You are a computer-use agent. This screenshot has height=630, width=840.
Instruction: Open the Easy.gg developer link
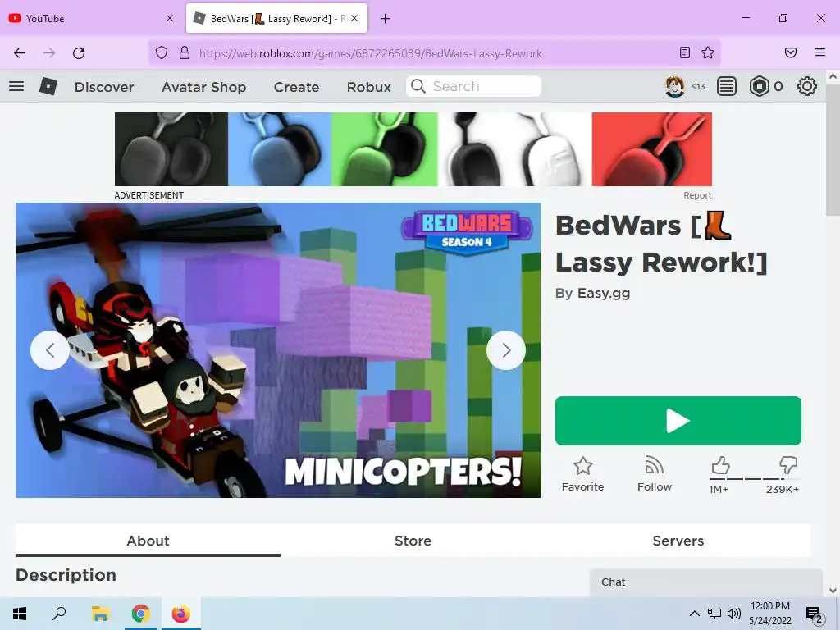click(603, 294)
